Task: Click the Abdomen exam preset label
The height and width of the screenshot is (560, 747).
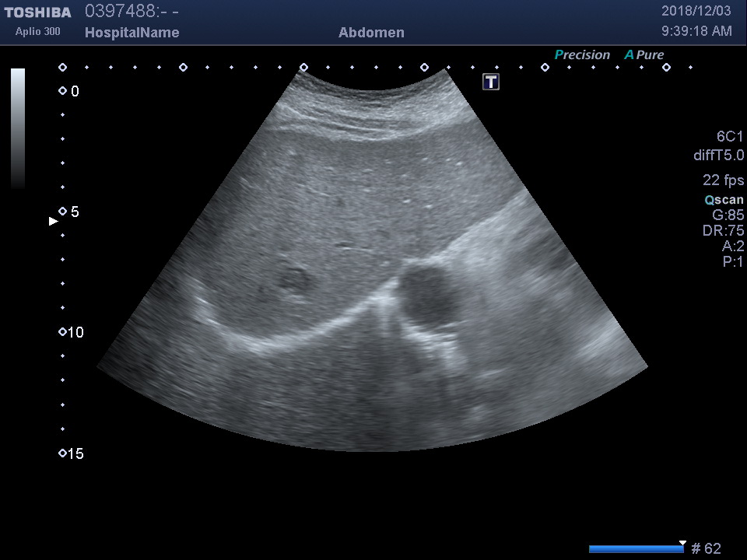Action: click(372, 33)
